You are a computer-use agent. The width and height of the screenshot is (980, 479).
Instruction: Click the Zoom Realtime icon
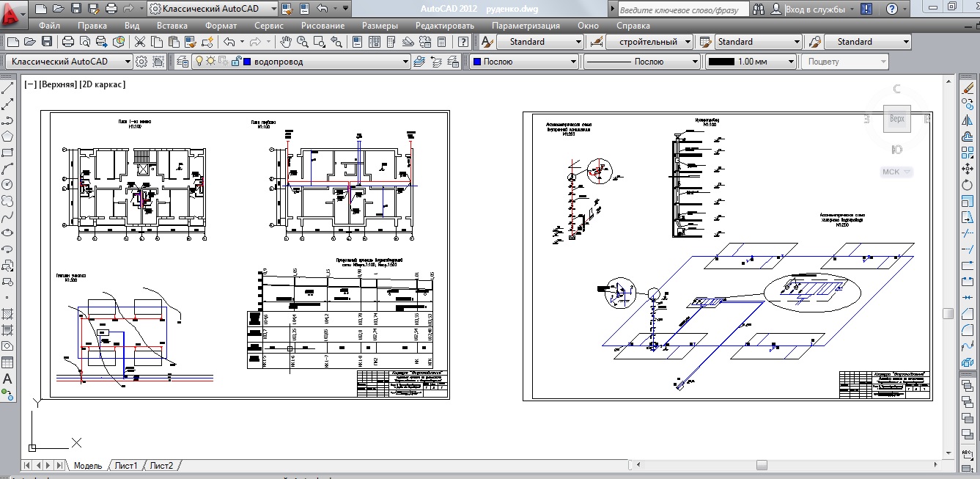(303, 42)
